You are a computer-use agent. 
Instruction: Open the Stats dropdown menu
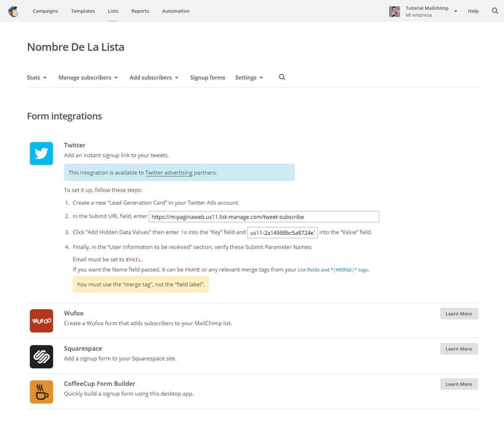pos(37,78)
